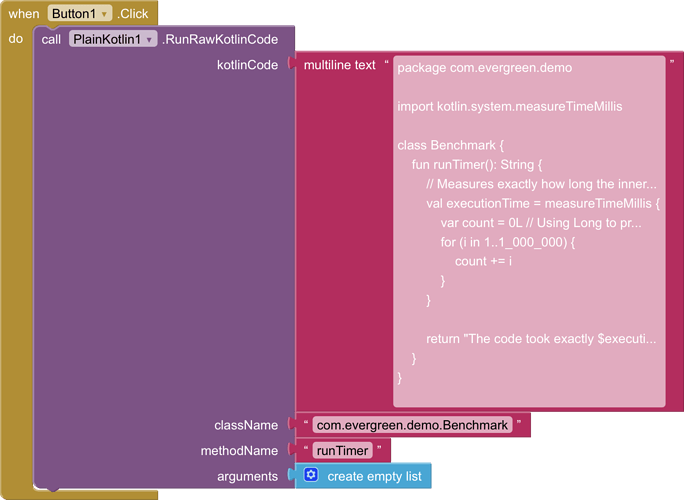Click the arguments parameter label
684x500 pixels.
[x=247, y=476]
